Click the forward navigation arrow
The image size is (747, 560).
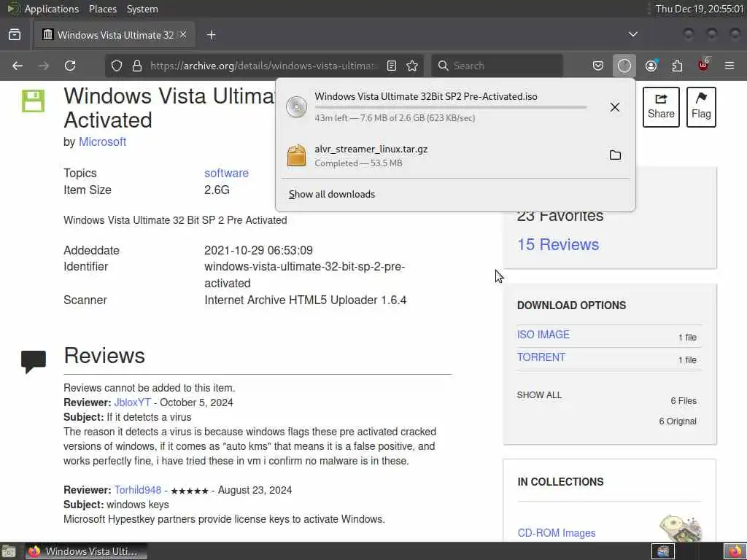tap(44, 66)
